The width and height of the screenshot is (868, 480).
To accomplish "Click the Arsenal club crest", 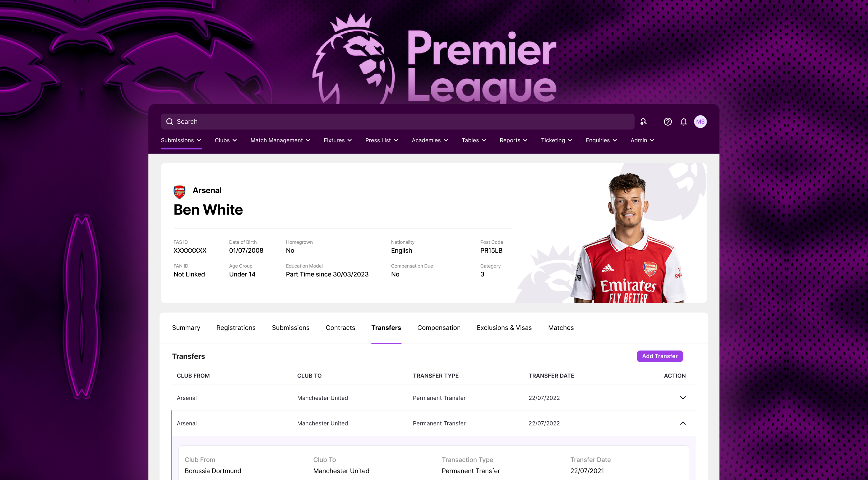I will 179,192.
